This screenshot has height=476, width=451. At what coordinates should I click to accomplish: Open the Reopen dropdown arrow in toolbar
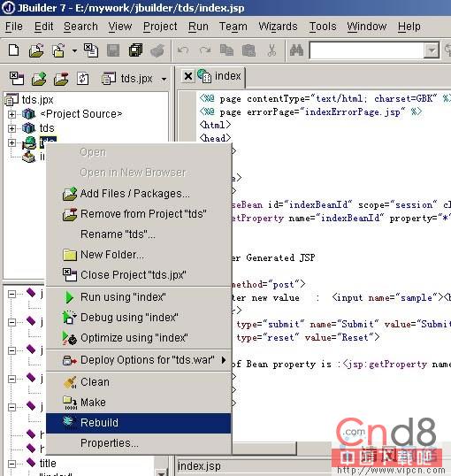pos(74,50)
